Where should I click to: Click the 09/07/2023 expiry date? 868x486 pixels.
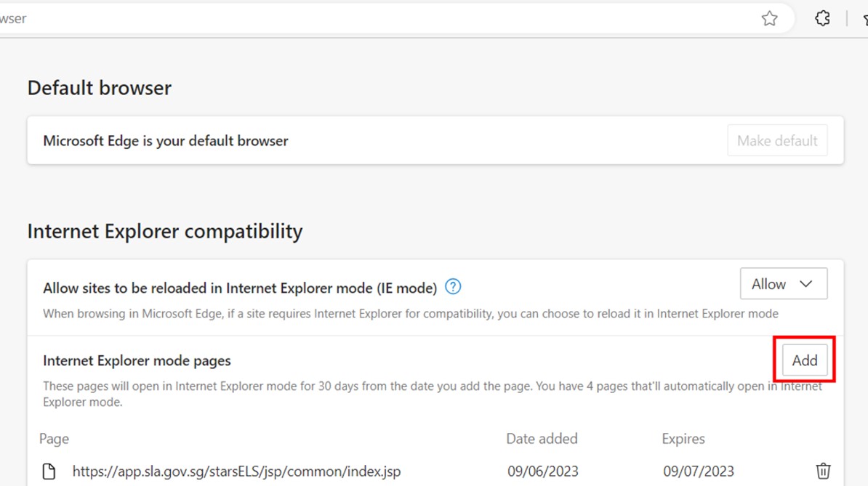tap(699, 471)
